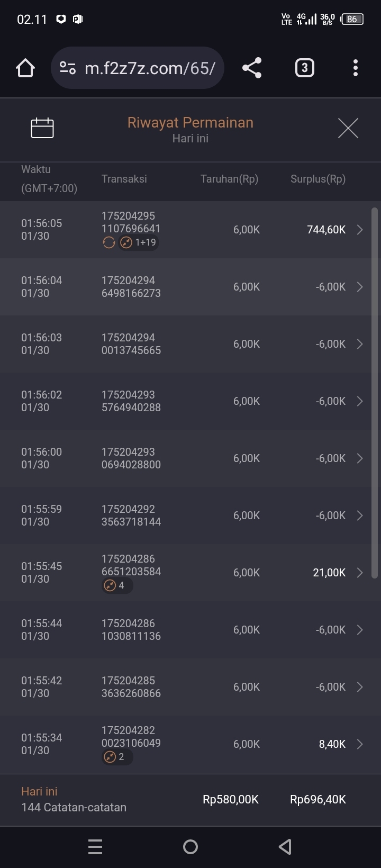Open the browser tab switcher showing 3
This screenshot has width=381, height=868.
pos(304,68)
